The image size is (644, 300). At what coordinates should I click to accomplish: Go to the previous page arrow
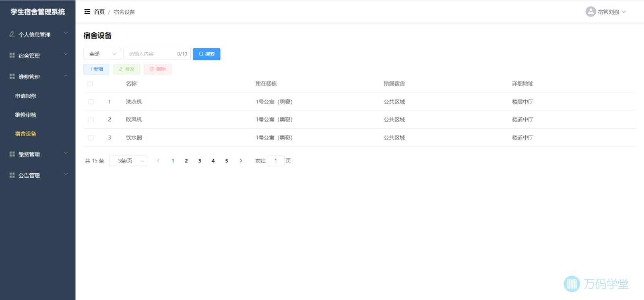(158, 160)
